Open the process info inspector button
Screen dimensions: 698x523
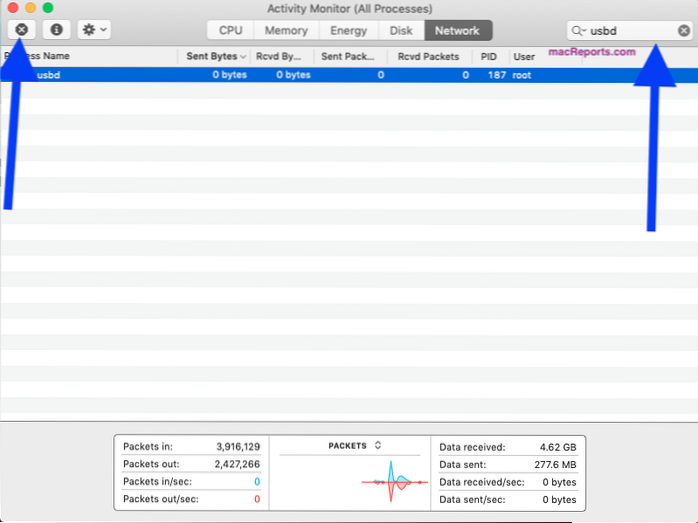(56, 30)
